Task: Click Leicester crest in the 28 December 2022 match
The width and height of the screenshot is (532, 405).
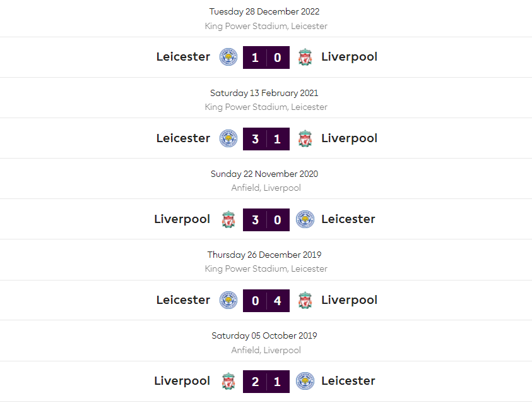Action: click(x=228, y=57)
